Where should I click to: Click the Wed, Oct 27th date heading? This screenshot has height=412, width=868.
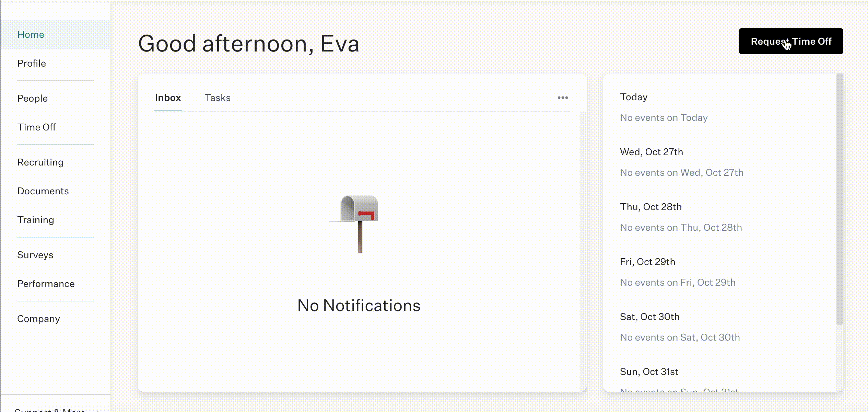652,152
